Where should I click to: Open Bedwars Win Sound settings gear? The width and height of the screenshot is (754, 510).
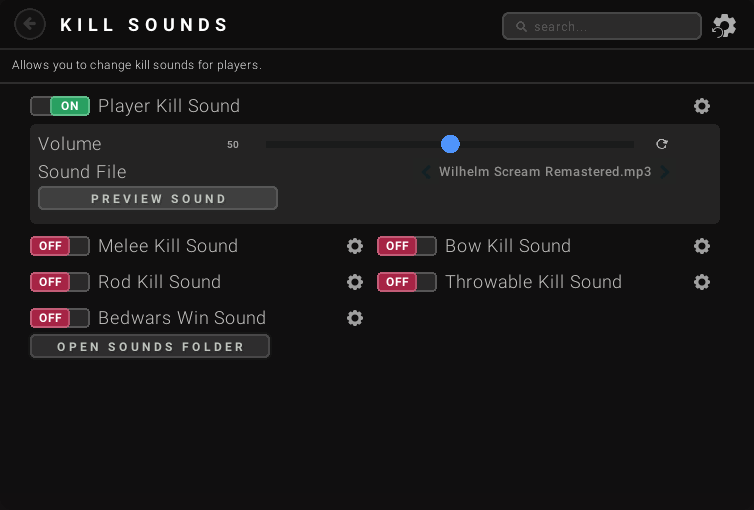(x=355, y=318)
